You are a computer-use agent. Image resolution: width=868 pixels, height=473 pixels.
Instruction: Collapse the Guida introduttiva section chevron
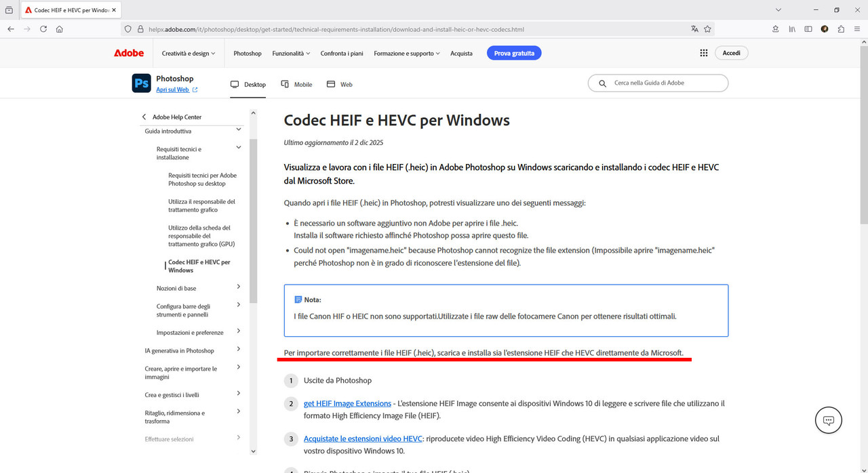coord(238,129)
